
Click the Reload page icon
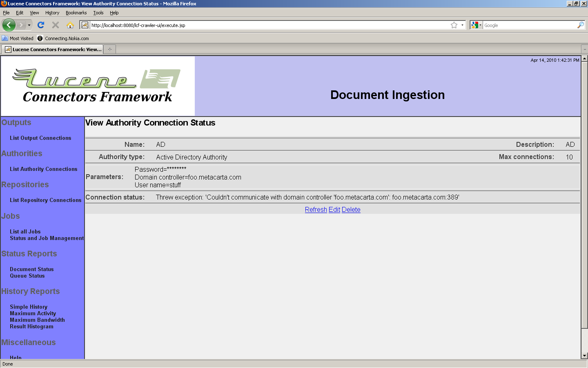(41, 25)
